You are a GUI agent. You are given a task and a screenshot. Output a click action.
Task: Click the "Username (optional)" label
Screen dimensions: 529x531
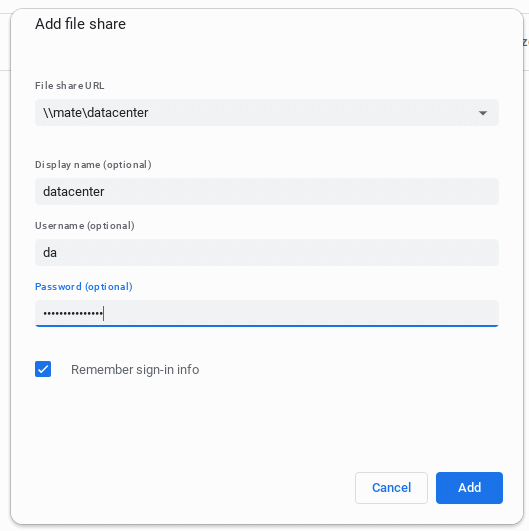tap(85, 226)
